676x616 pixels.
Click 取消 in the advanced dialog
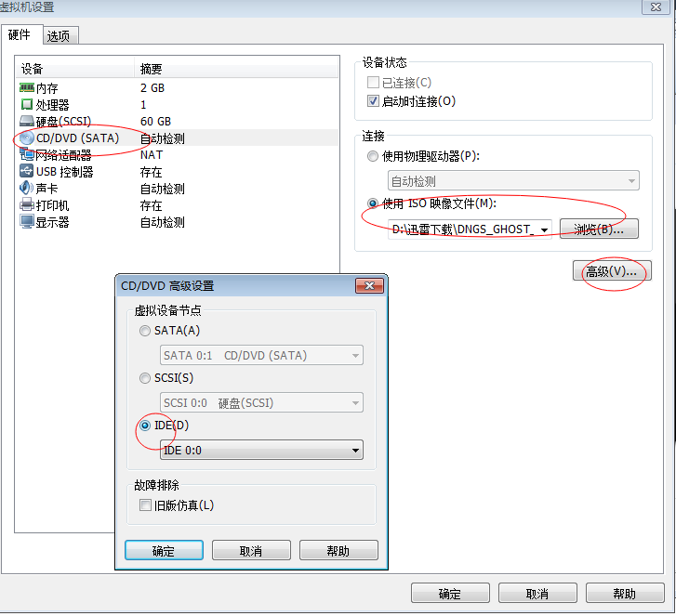[251, 551]
